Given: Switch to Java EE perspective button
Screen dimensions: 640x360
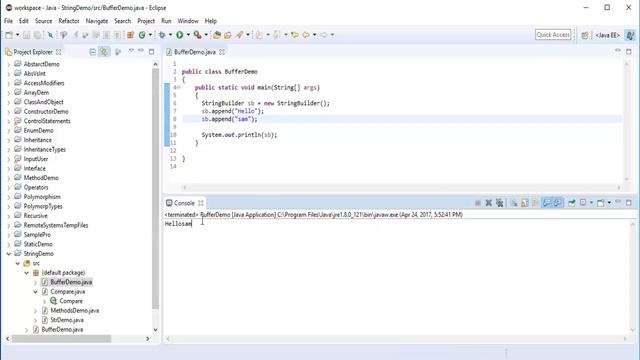Looking at the screenshot, I should pos(607,35).
